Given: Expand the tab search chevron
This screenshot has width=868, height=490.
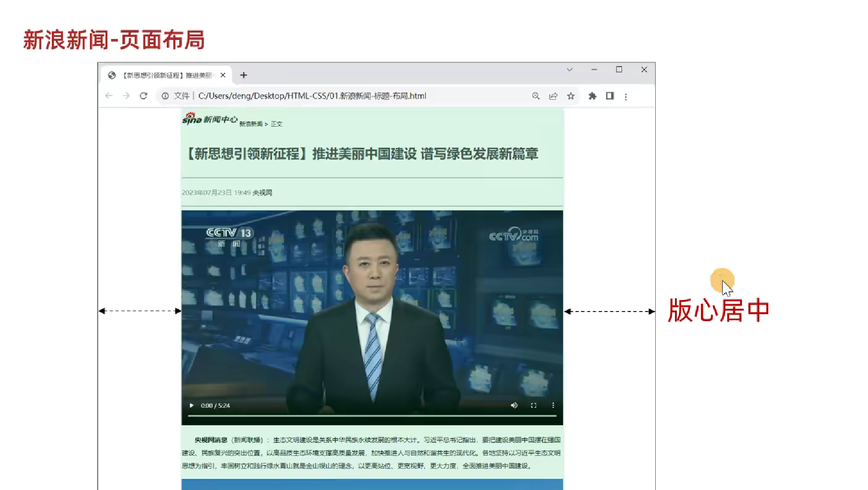Looking at the screenshot, I should (569, 70).
